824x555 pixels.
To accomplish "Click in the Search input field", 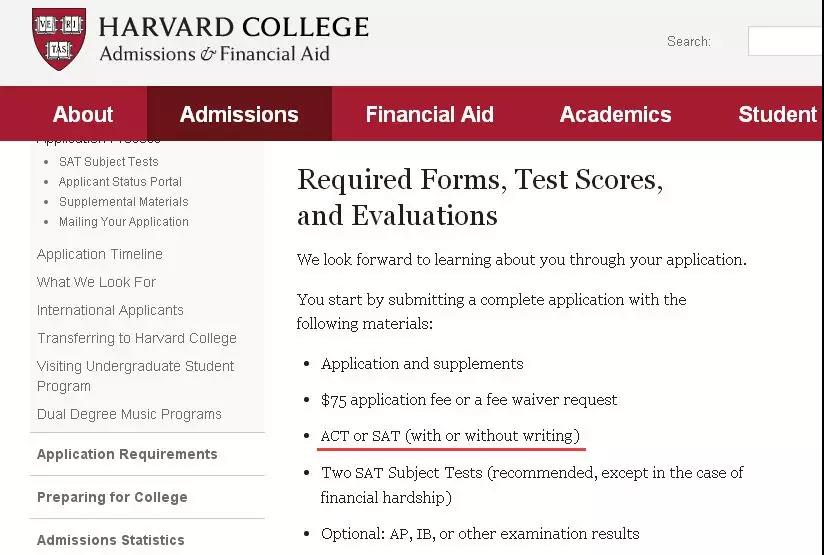I will [786, 41].
